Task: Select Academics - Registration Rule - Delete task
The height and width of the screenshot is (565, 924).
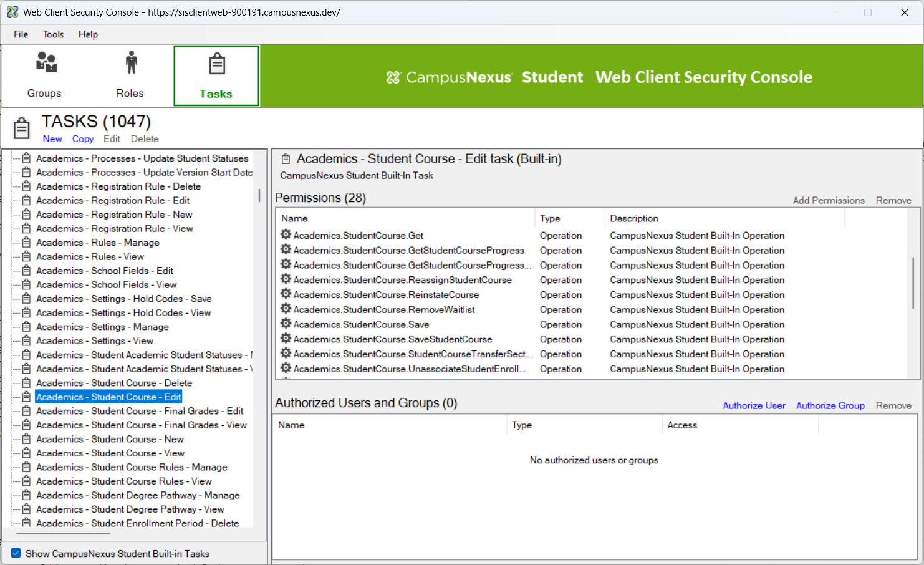Action: 118,186
